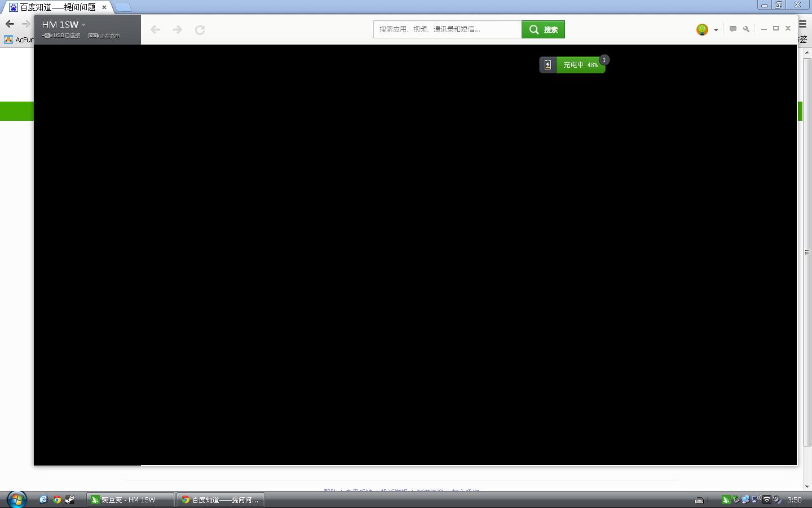Screen dimensions: 812x508
Task: Switch to 豌豆荚 - HM 1SW taskbar item
Action: point(130,500)
